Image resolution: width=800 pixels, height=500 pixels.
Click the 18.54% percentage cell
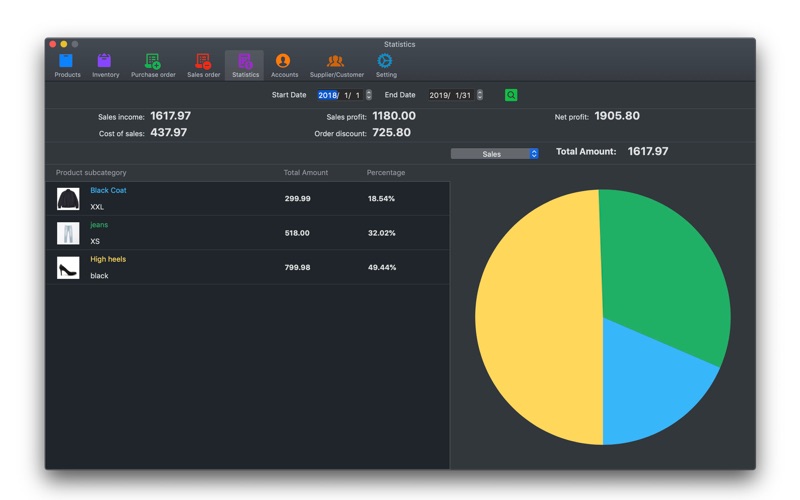[381, 198]
